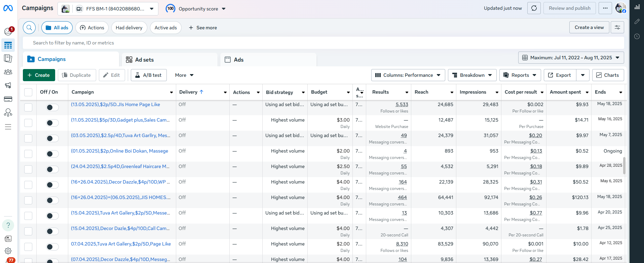The image size is (644, 263).
Task: Switch to the Ad sets tab
Action: pos(144,60)
